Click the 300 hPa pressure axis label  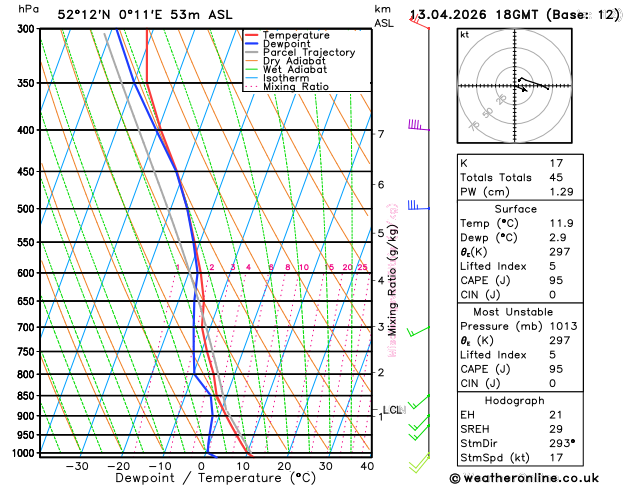[x=28, y=29]
